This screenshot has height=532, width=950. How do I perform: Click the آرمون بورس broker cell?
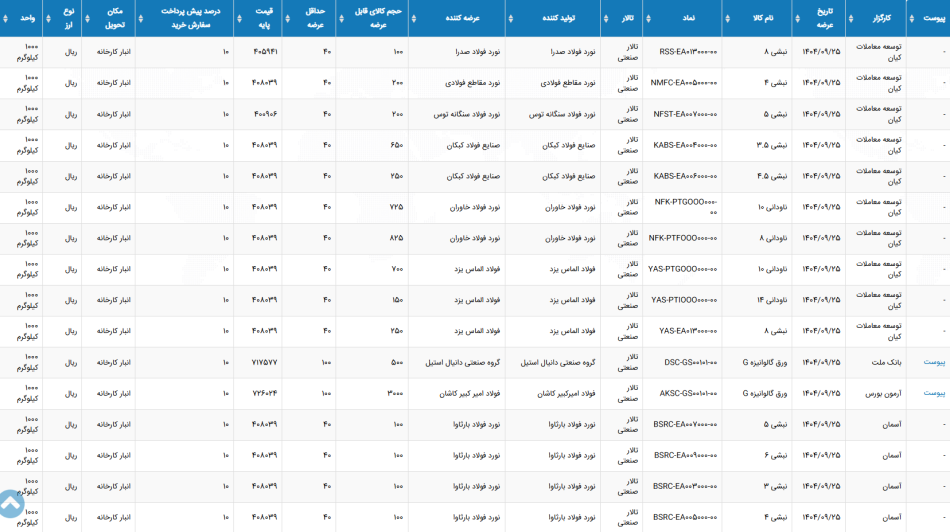click(883, 393)
